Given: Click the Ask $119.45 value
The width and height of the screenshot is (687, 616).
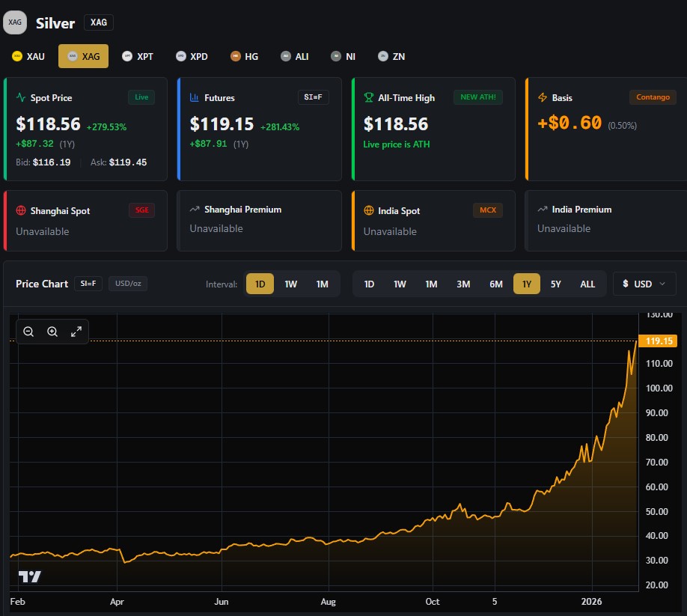Looking at the screenshot, I should pos(128,162).
